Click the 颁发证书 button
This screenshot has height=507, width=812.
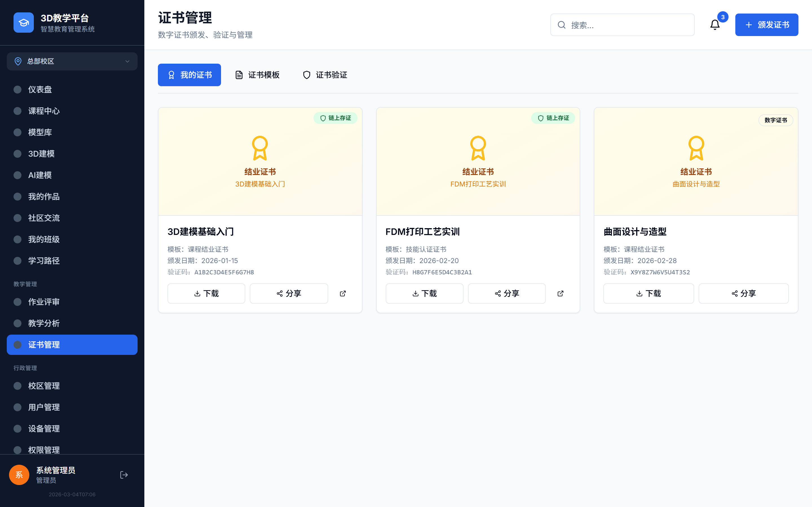tap(767, 25)
